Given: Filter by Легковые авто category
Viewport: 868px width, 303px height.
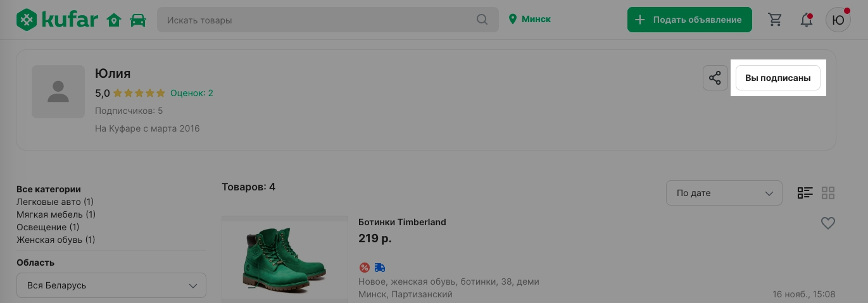Looking at the screenshot, I should click(x=55, y=202).
